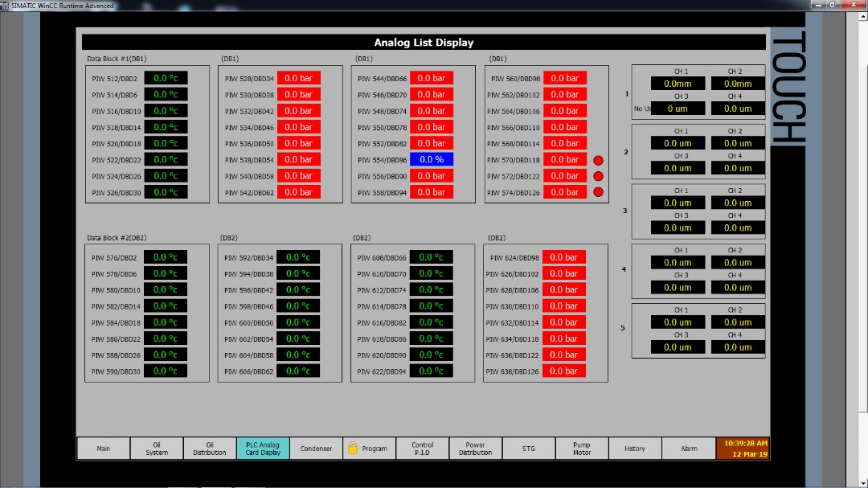
Task: Open the History screen
Action: (635, 449)
